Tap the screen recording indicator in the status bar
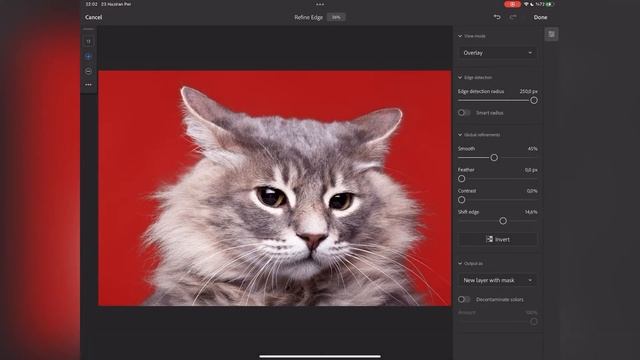Screen dimensions: 640x360 point(512,4)
